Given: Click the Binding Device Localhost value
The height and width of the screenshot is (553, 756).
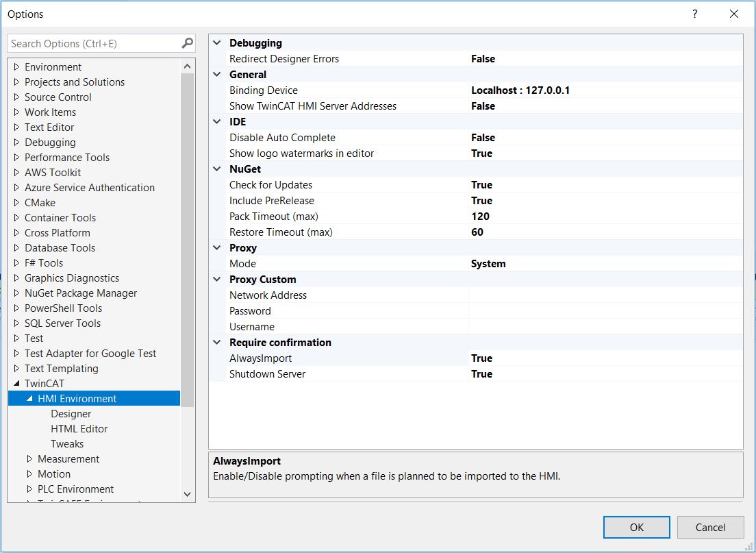Looking at the screenshot, I should (x=520, y=90).
